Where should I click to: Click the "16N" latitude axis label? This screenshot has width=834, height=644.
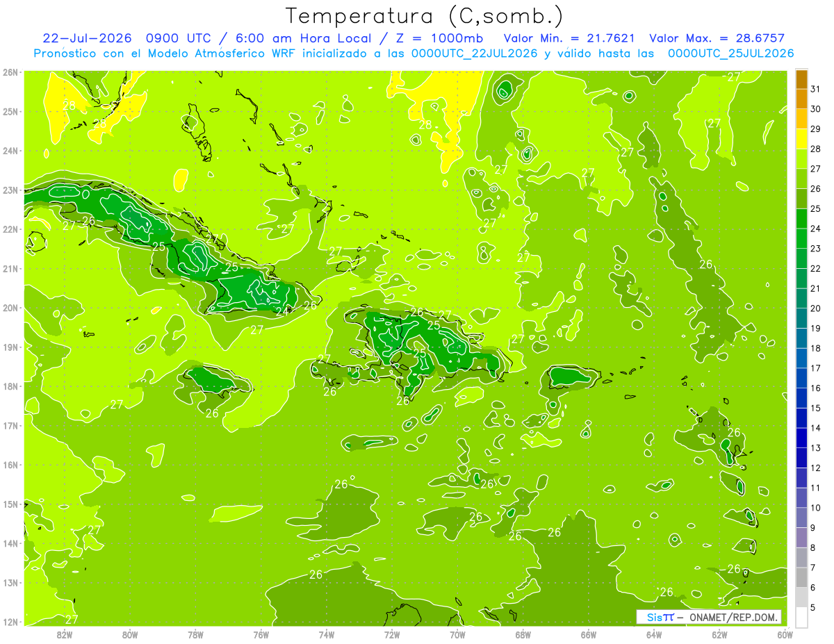tap(10, 465)
